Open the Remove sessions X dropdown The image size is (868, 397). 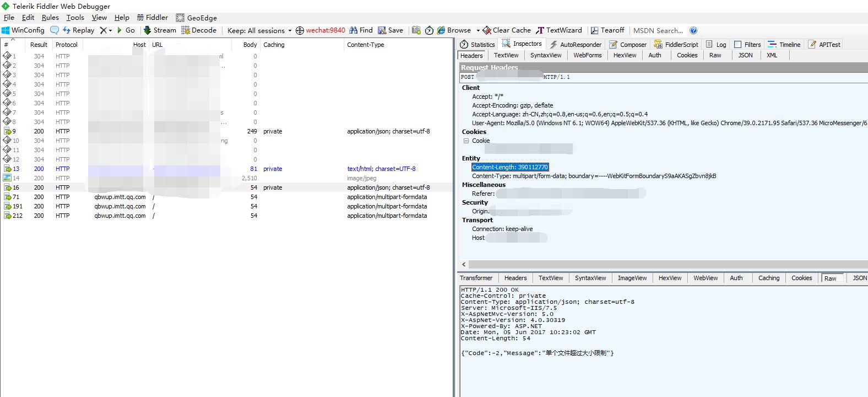pos(106,30)
